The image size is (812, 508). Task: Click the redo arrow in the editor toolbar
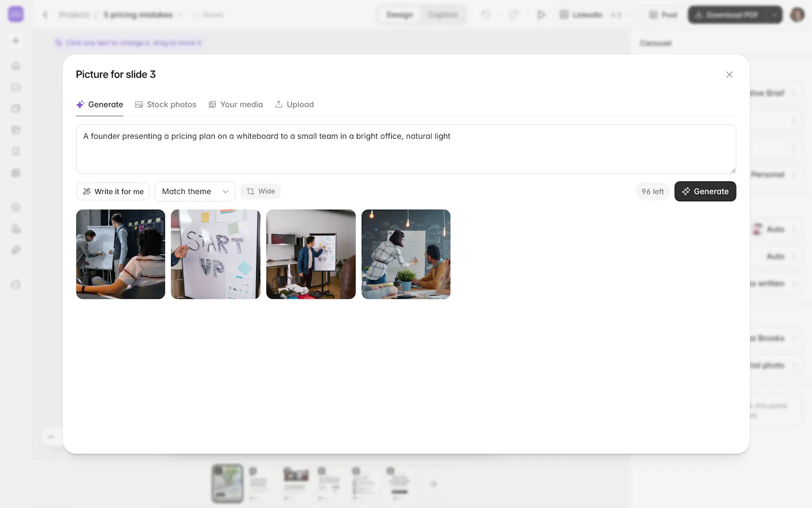click(513, 15)
